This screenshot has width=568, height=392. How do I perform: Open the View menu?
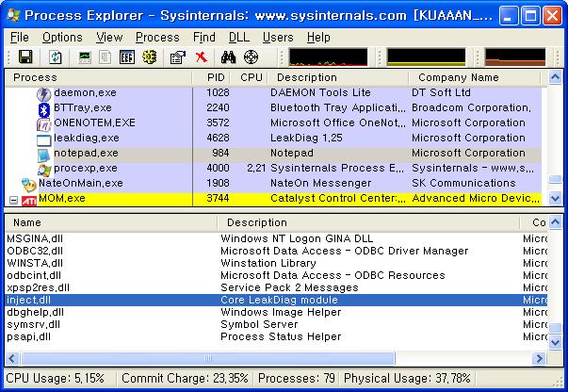point(109,38)
